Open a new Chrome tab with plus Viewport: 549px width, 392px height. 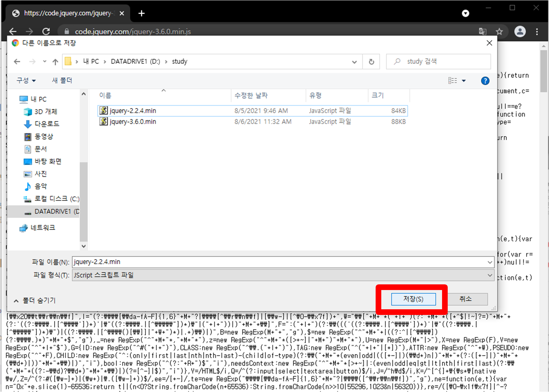pyautogui.click(x=141, y=13)
